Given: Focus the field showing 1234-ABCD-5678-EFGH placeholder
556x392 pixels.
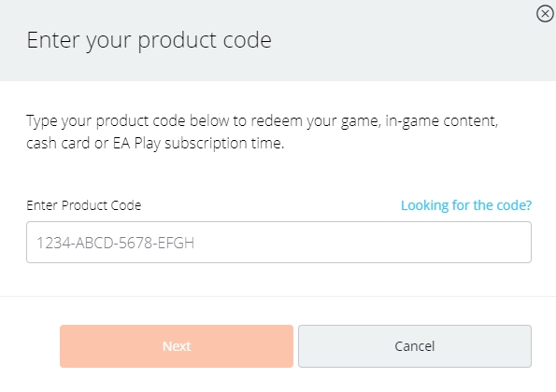Looking at the screenshot, I should point(278,243).
